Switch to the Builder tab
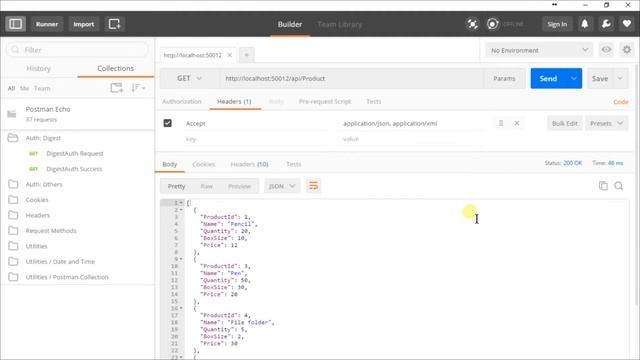640x360 pixels. 290,24
